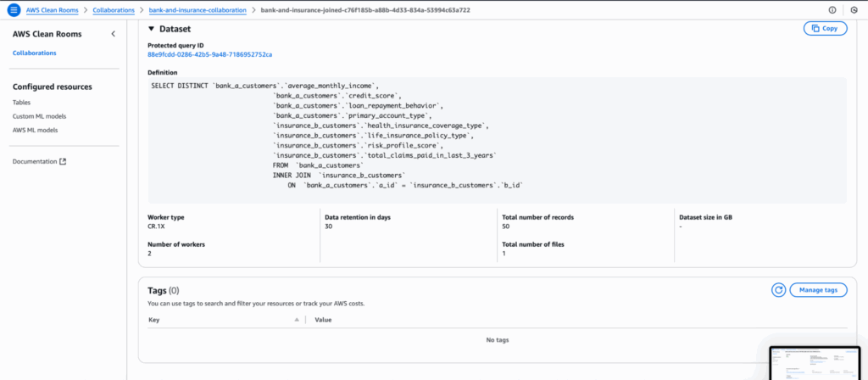Select Collaborations in the sidebar

tap(34, 53)
